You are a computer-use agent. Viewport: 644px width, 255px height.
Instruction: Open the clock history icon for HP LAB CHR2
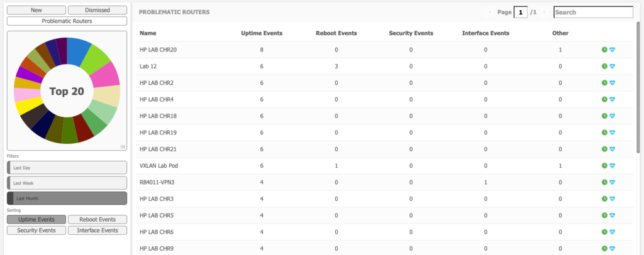click(x=604, y=83)
